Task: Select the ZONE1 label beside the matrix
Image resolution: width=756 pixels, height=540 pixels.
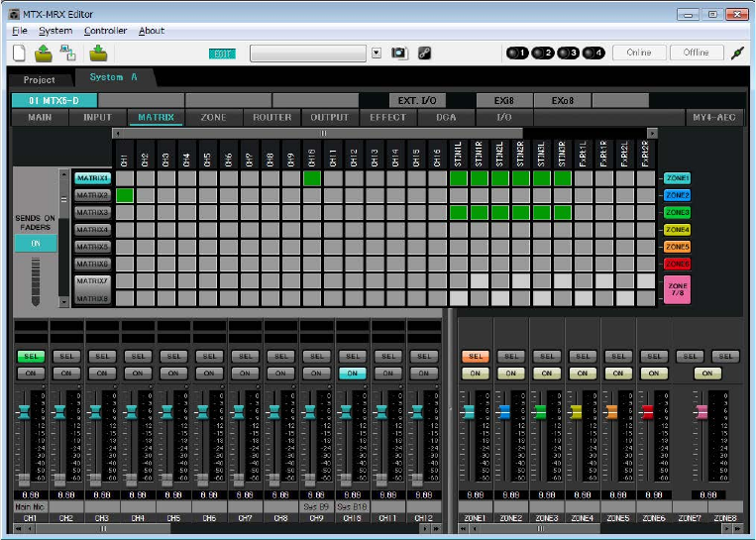Action: tap(678, 178)
